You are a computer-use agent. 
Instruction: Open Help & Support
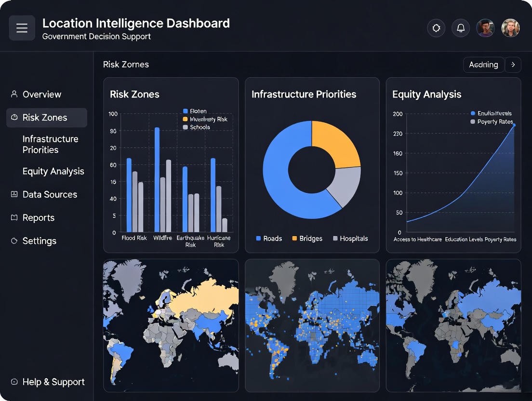53,382
